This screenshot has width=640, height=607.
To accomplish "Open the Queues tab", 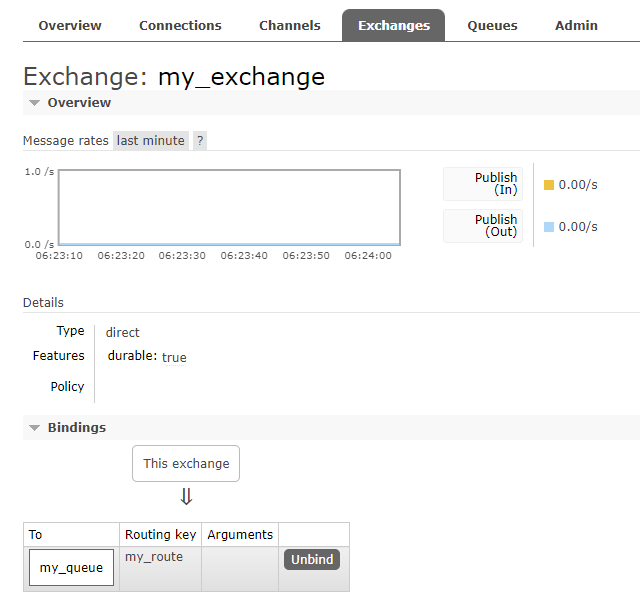I will tap(492, 25).
